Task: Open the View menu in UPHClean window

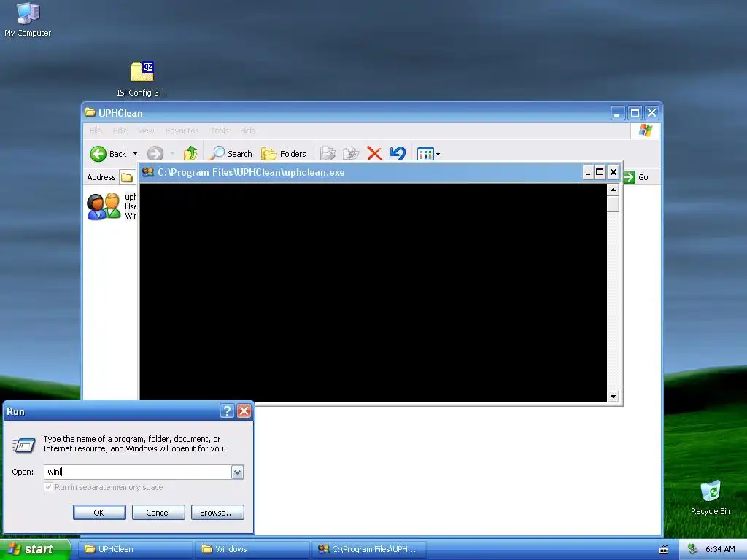Action: pos(146,131)
